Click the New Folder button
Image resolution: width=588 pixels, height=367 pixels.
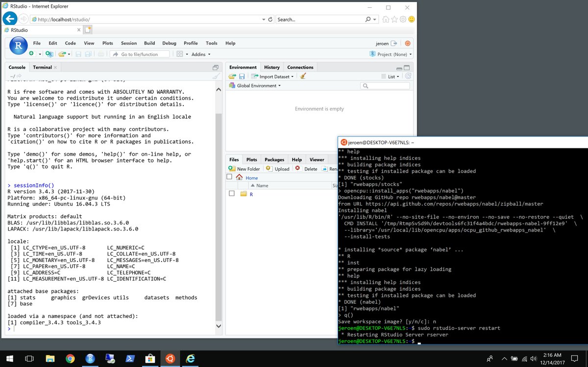point(245,169)
